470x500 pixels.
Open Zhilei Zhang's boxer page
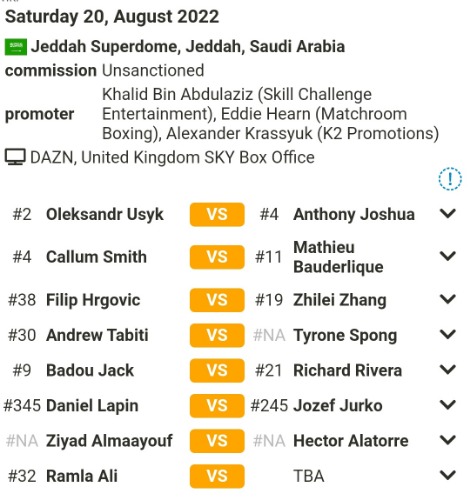(x=340, y=300)
